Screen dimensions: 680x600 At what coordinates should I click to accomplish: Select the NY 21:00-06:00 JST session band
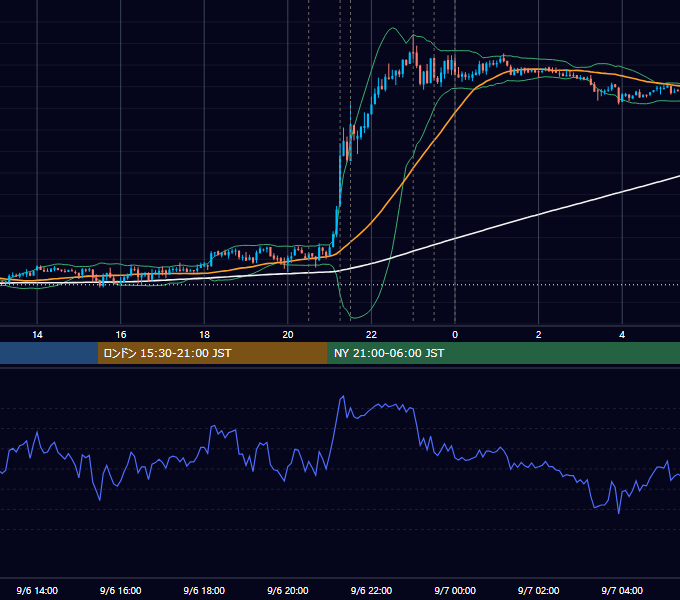pyautogui.click(x=503, y=353)
